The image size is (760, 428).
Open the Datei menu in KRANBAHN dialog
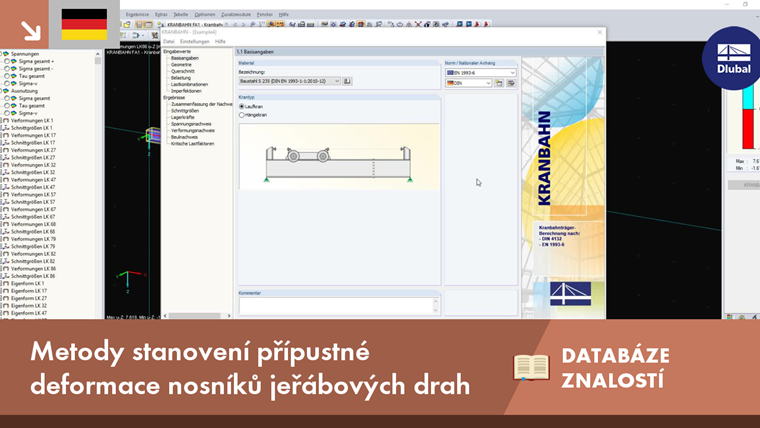click(169, 42)
